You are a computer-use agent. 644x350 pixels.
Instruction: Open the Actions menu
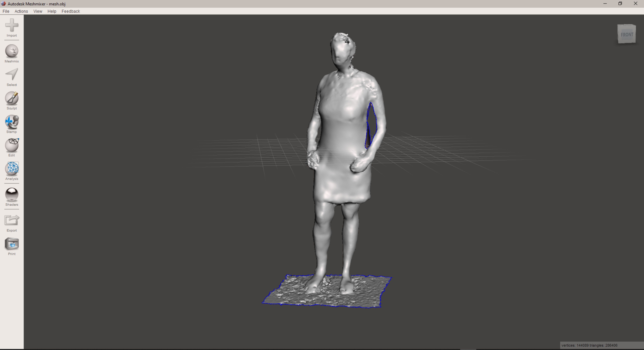pyautogui.click(x=21, y=11)
